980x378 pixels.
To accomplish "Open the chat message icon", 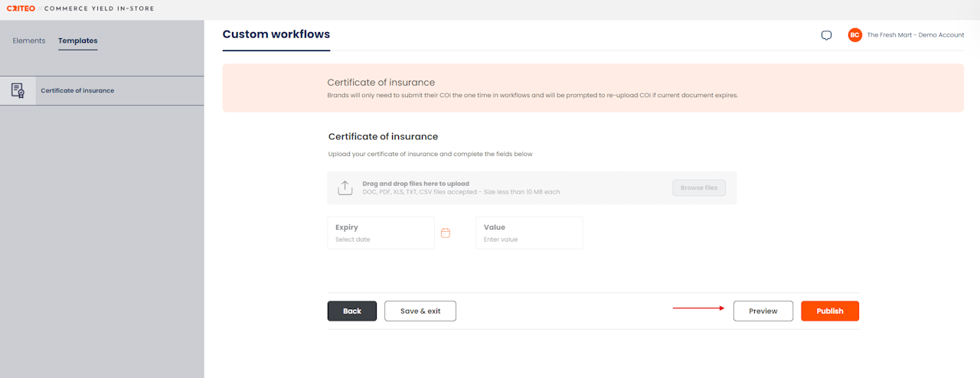I will pyautogui.click(x=826, y=35).
